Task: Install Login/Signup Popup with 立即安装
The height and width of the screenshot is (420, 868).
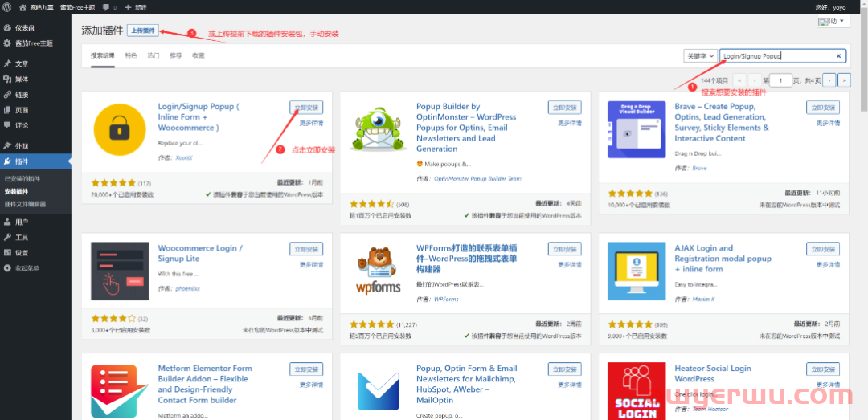Action: click(x=306, y=108)
